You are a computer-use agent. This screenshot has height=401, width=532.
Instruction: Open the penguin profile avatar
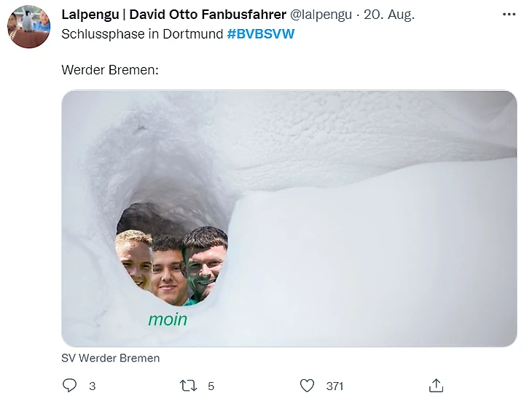pyautogui.click(x=29, y=27)
